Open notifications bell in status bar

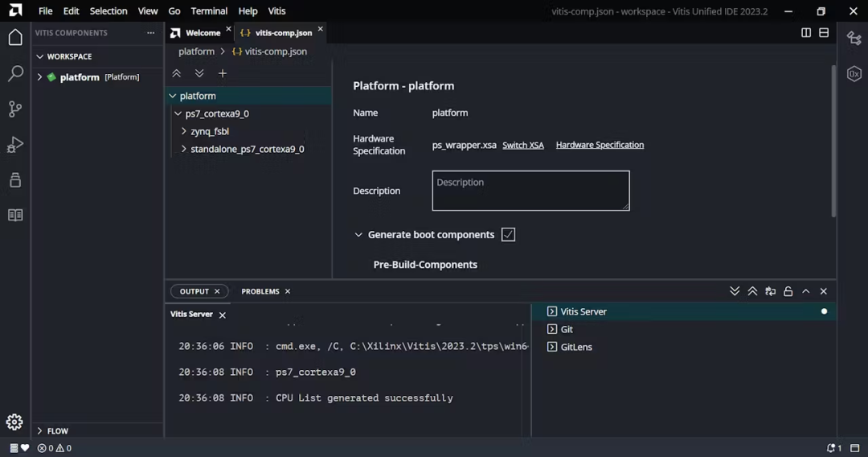pyautogui.click(x=833, y=448)
